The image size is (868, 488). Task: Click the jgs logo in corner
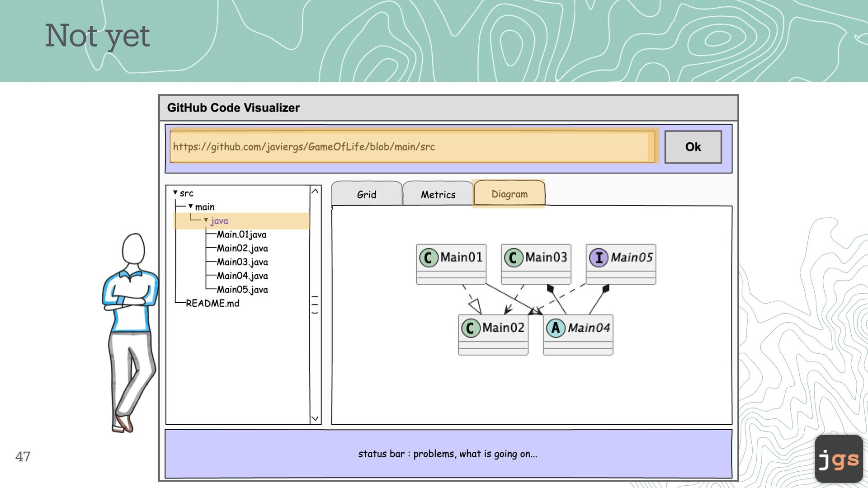(839, 459)
